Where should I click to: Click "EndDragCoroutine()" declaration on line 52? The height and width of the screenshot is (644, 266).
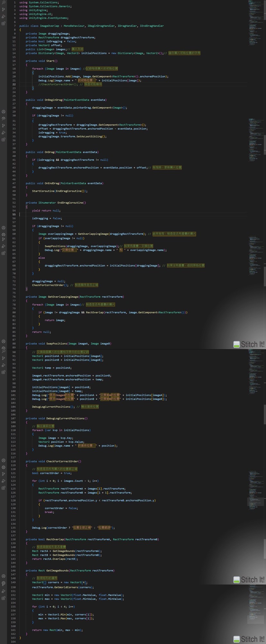pyautogui.click(x=72, y=203)
